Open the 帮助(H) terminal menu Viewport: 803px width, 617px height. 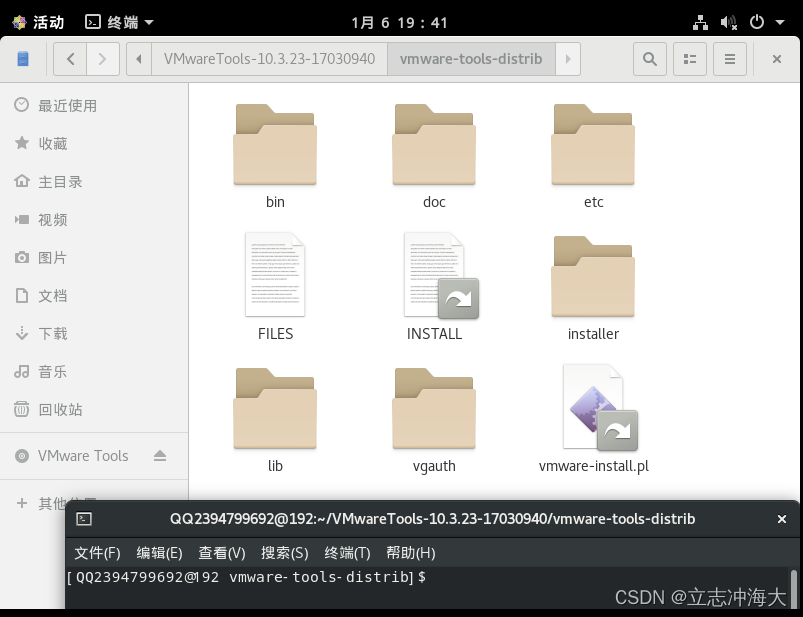tap(411, 552)
